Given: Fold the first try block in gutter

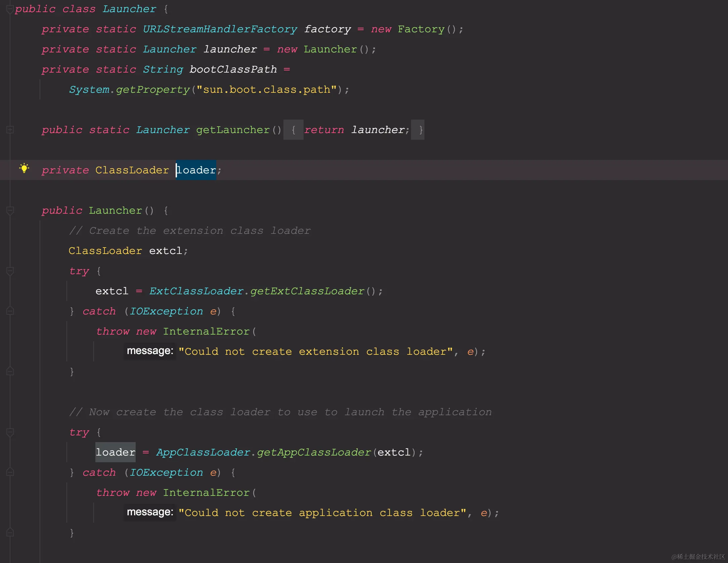Looking at the screenshot, I should 10,271.
